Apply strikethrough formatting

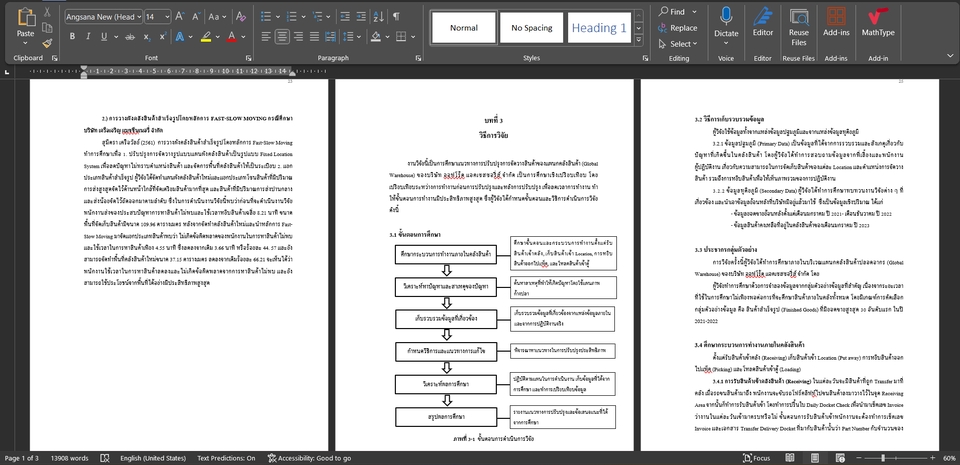[x=130, y=37]
